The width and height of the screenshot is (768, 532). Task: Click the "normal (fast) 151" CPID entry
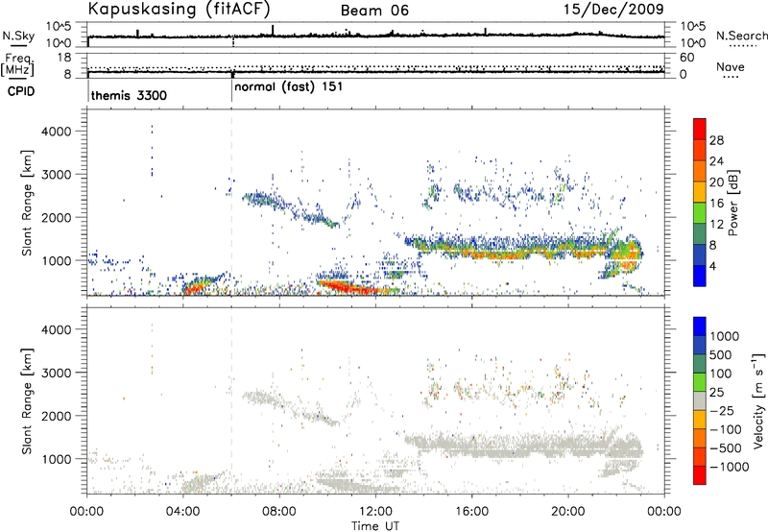[x=289, y=87]
